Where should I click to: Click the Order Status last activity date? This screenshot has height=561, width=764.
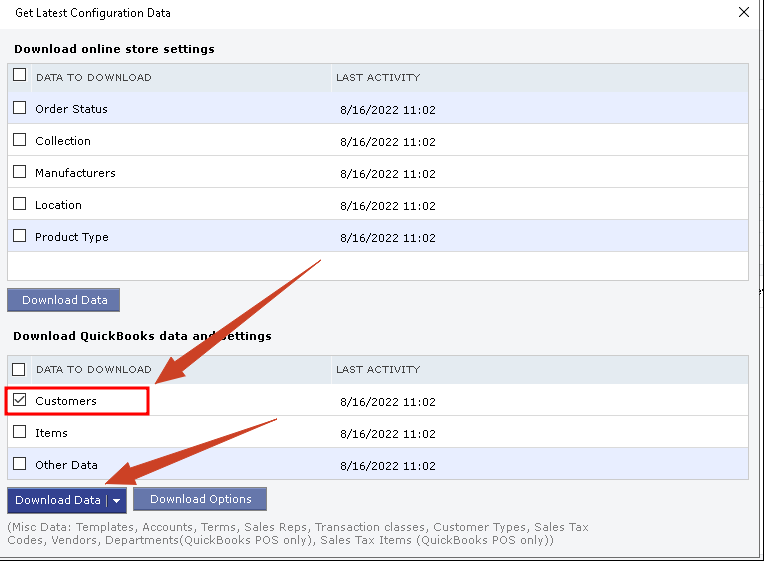pyautogui.click(x=388, y=110)
